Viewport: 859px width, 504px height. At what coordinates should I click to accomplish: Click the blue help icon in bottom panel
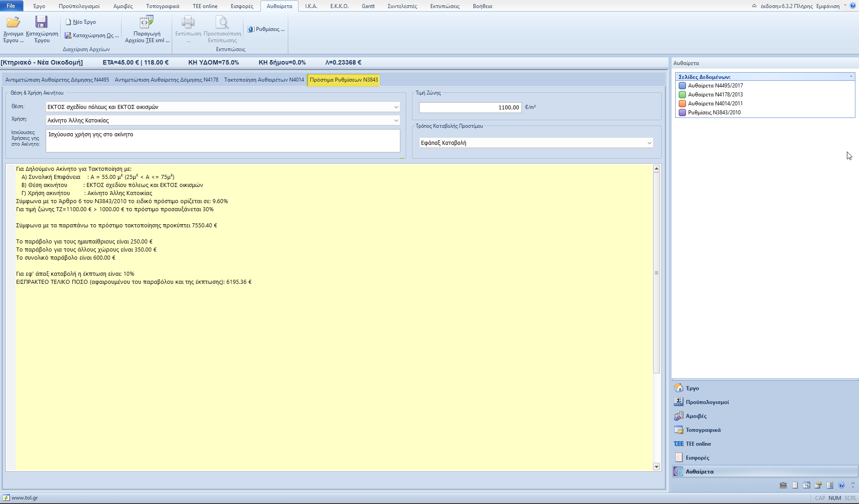pyautogui.click(x=842, y=485)
